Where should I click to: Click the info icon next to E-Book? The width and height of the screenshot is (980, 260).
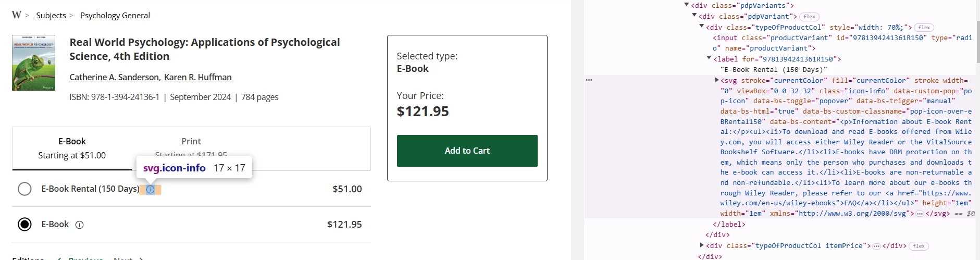tap(80, 225)
